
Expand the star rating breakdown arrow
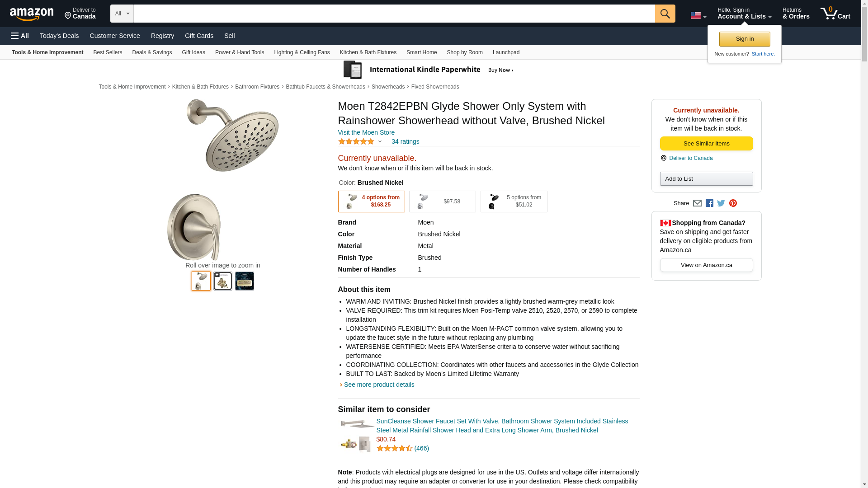click(380, 142)
